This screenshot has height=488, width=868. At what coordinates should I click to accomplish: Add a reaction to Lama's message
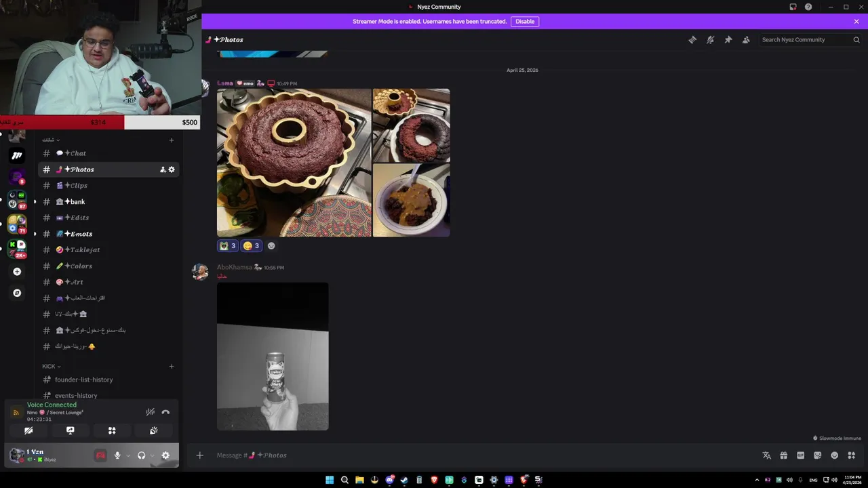coord(271,246)
